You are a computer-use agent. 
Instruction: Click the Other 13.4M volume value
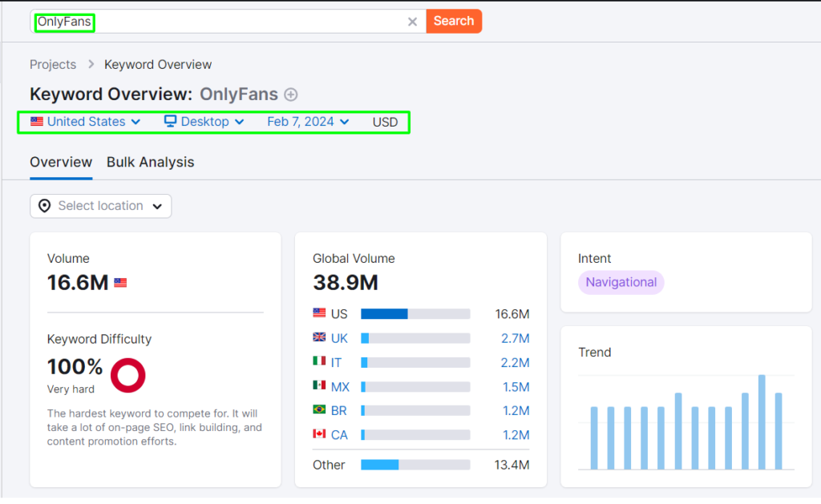point(512,465)
